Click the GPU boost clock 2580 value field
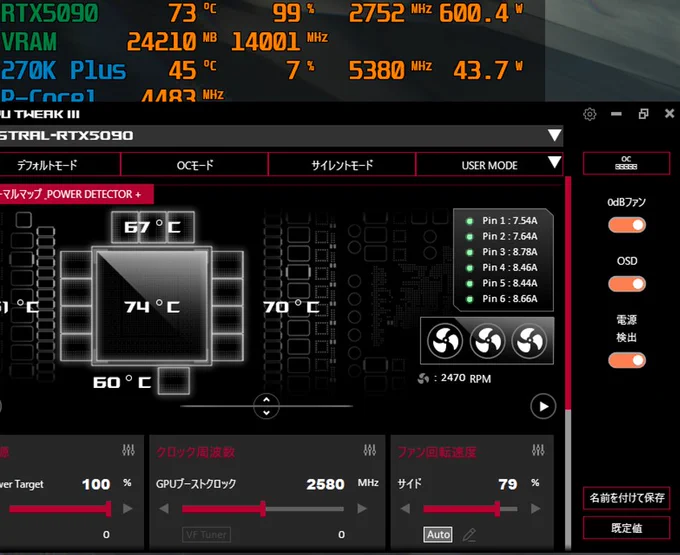680x555 pixels. click(x=325, y=484)
